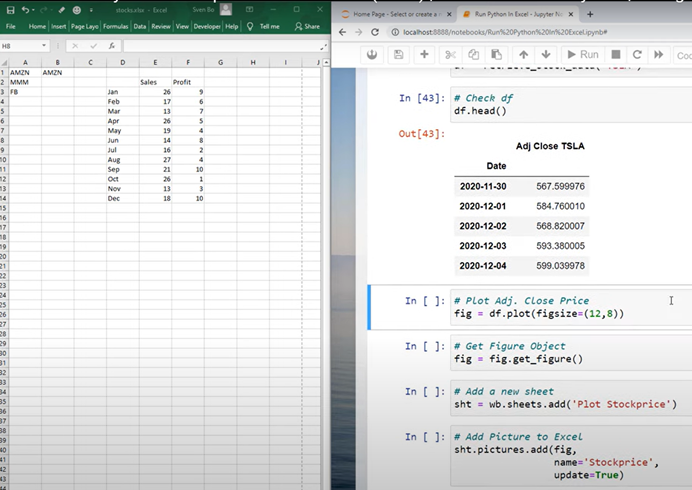Open the cell type dropdown
Image resolution: width=692 pixels, height=490 pixels.
click(683, 54)
